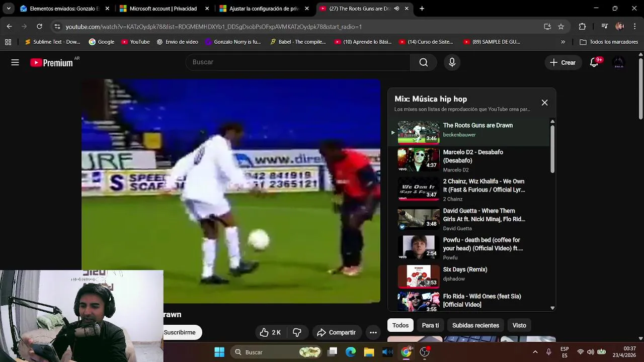644x362 pixels.
Task: Open the YouTube guide hamburger menu
Action: coord(15,62)
